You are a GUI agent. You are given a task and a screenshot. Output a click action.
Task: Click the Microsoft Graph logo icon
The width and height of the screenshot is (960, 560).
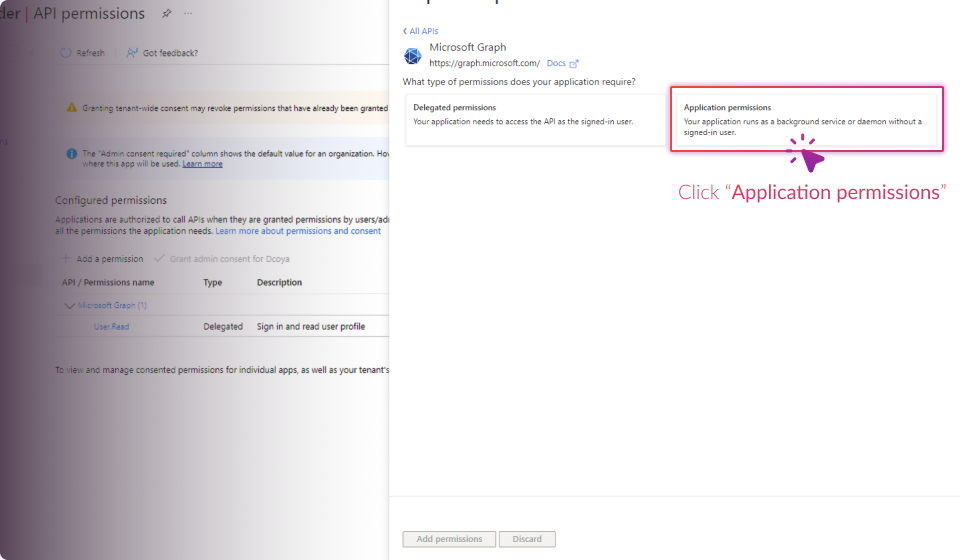pyautogui.click(x=412, y=56)
